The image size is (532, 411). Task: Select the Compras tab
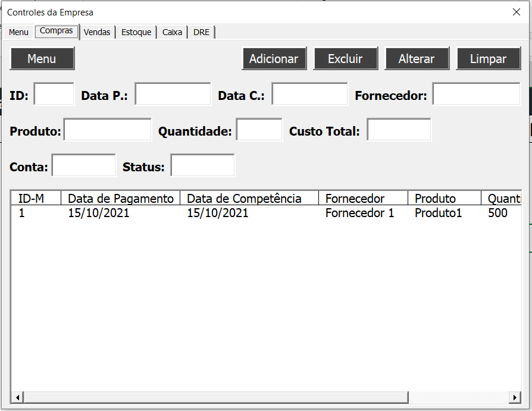(x=57, y=31)
